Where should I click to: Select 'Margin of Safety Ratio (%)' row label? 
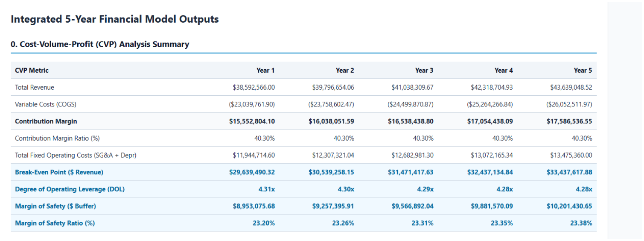(x=55, y=223)
